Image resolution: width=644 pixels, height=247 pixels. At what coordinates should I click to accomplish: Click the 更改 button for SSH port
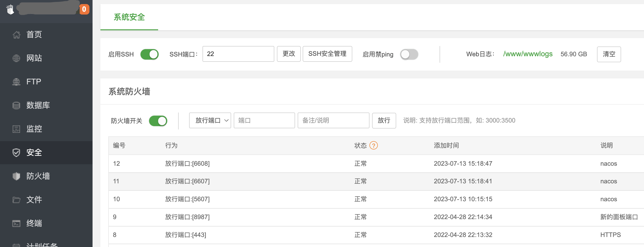[289, 54]
